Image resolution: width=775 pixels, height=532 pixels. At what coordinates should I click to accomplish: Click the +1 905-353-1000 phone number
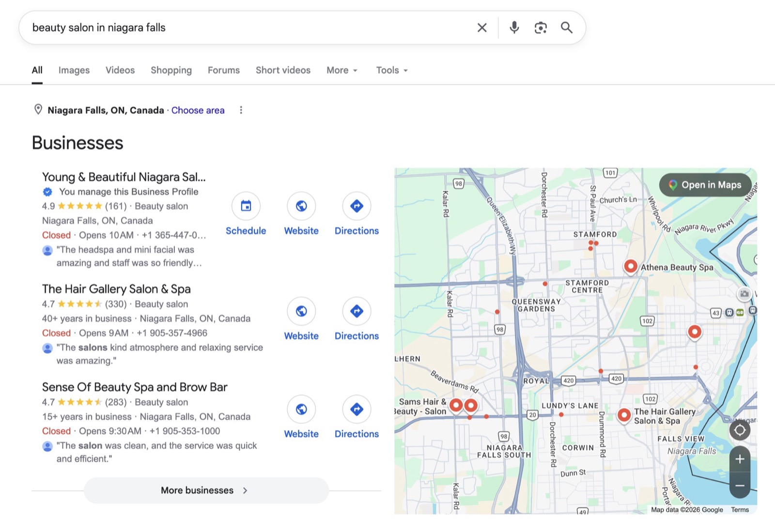(x=185, y=431)
